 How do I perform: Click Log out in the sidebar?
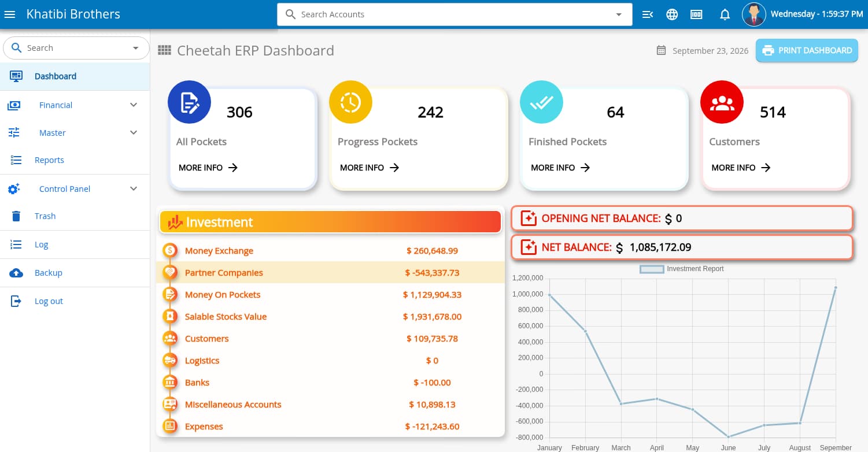pos(75,301)
